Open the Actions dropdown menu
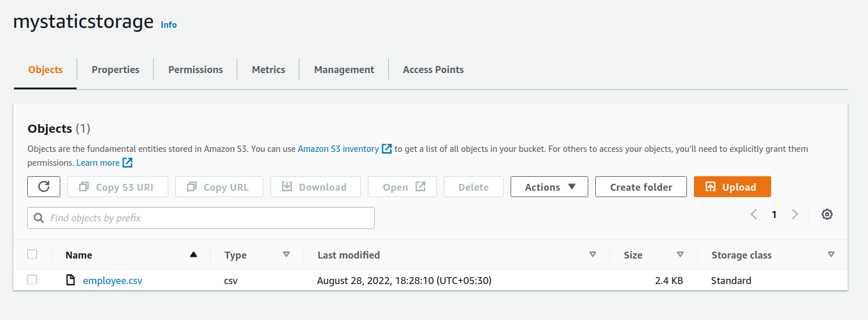 pos(549,187)
